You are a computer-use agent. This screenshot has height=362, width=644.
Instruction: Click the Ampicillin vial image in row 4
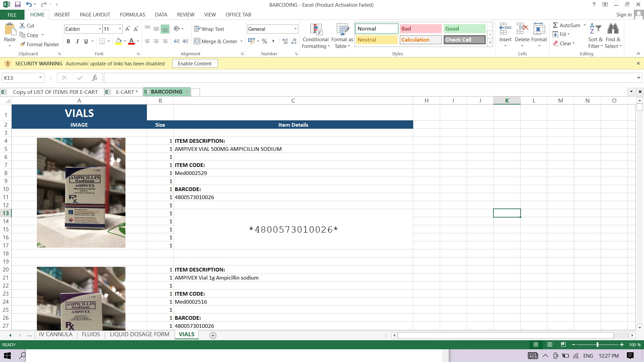[x=81, y=193]
